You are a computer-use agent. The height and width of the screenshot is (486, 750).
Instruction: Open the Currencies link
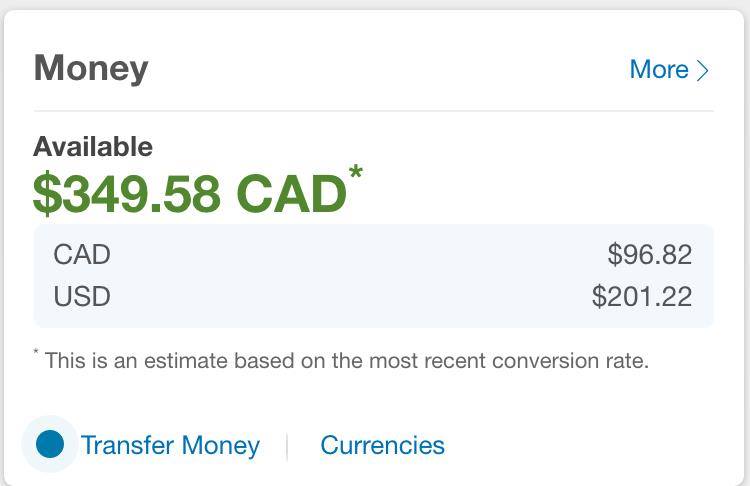[382, 445]
